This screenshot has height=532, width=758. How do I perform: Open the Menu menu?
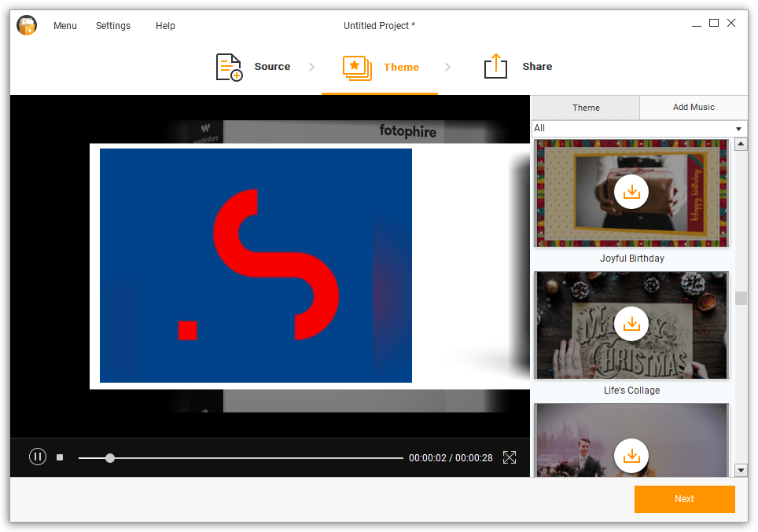tap(65, 26)
